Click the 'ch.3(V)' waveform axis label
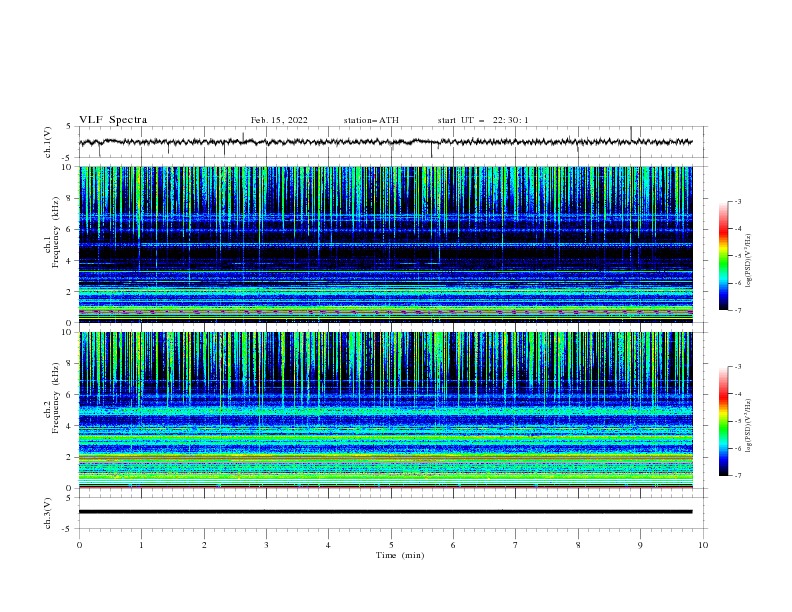792x612 pixels. pos(48,513)
